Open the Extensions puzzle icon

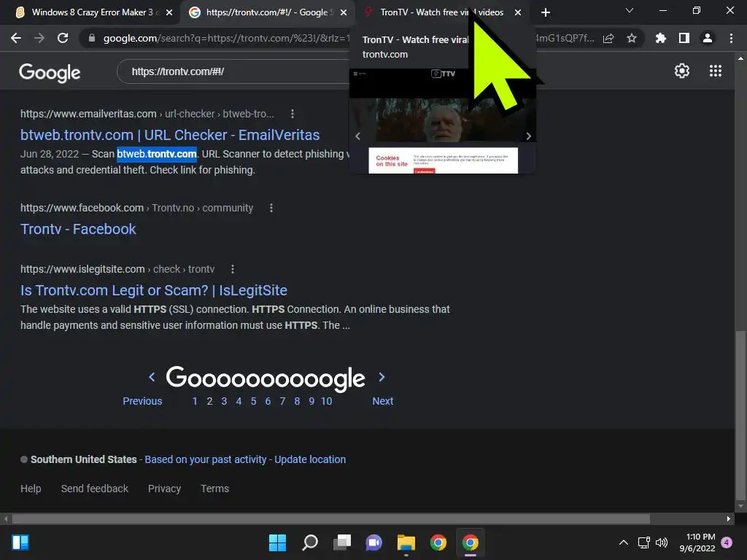[660, 38]
